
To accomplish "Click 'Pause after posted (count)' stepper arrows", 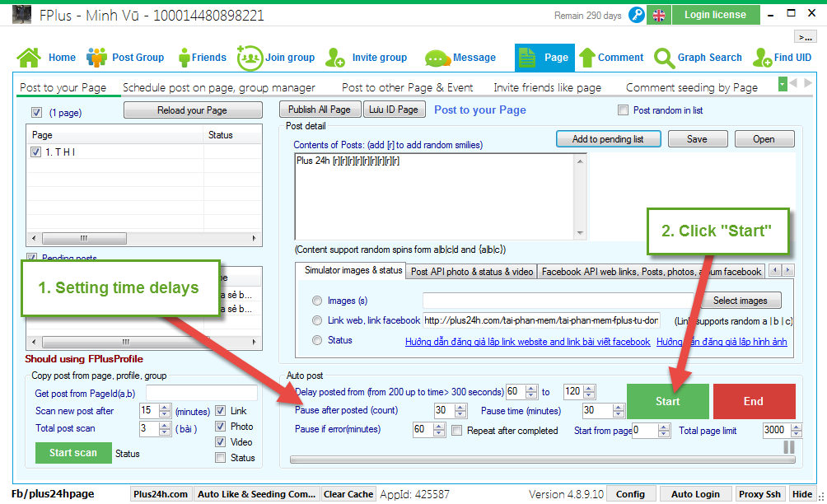I will 460,410.
